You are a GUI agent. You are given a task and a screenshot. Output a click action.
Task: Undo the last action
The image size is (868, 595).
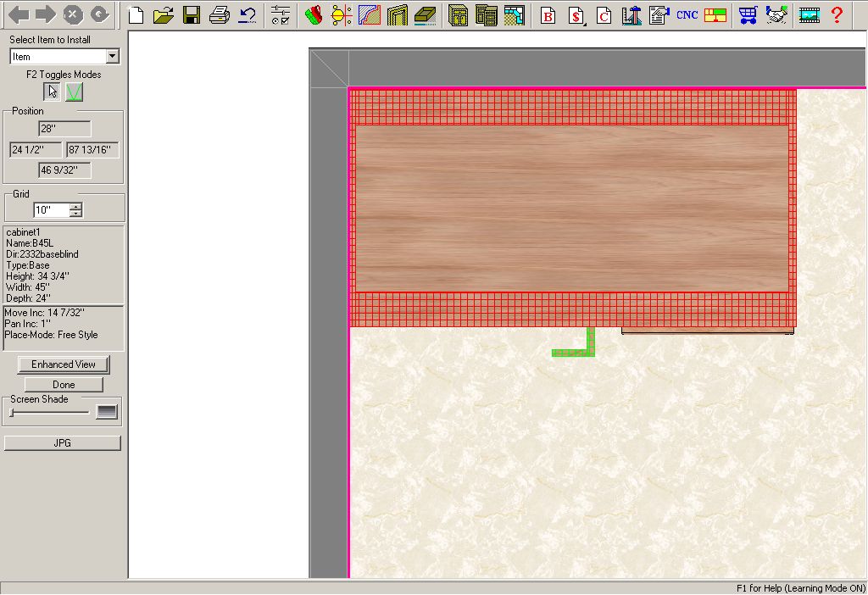pyautogui.click(x=247, y=15)
